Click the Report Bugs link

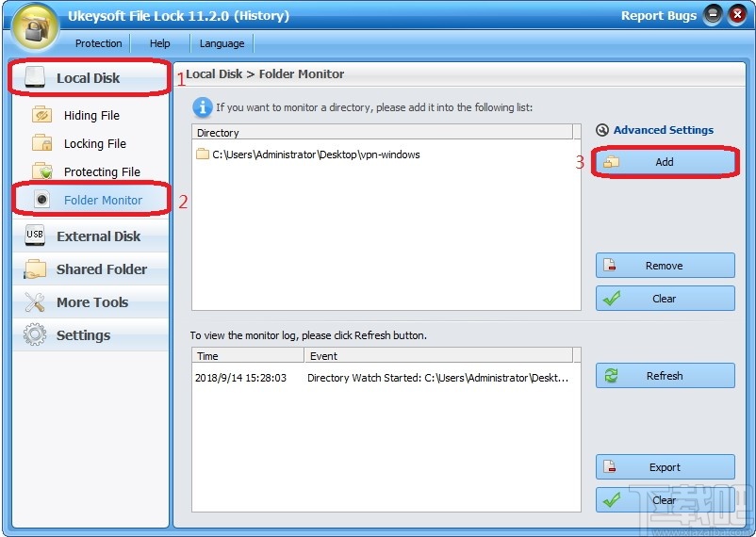(659, 15)
